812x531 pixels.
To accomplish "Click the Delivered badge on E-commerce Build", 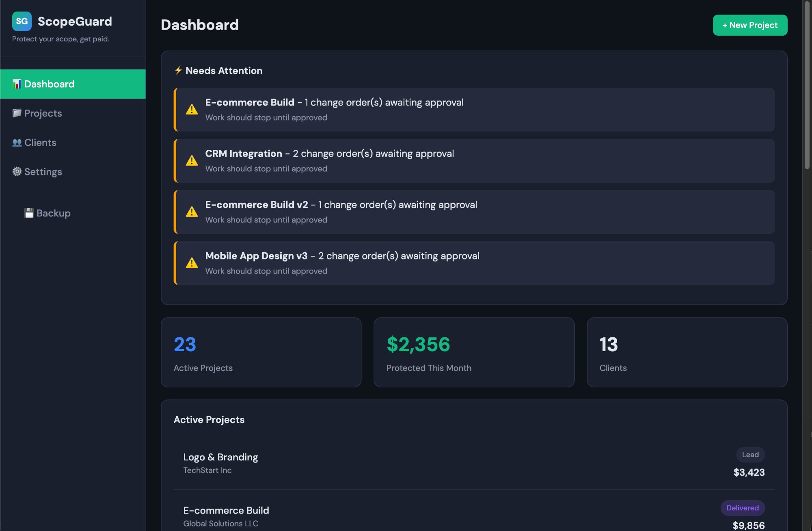I will [x=742, y=508].
